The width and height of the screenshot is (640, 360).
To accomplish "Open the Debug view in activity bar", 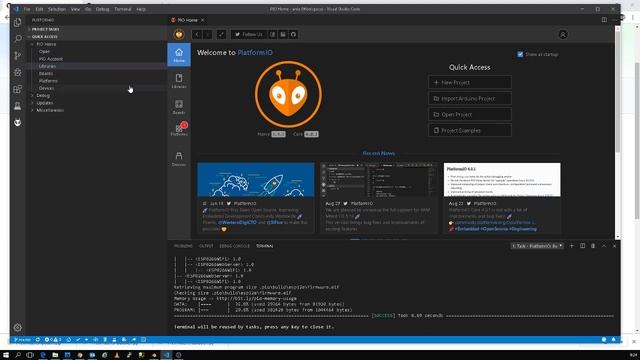I will [x=18, y=72].
